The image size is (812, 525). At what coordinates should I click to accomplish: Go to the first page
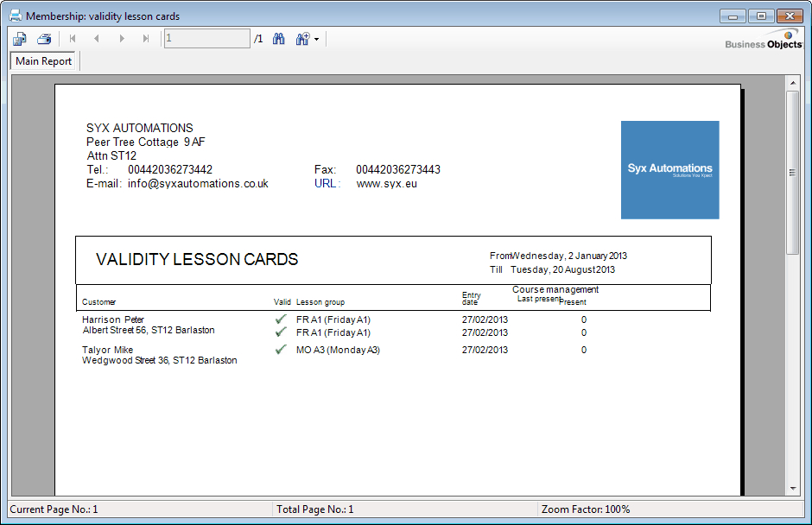[73, 39]
